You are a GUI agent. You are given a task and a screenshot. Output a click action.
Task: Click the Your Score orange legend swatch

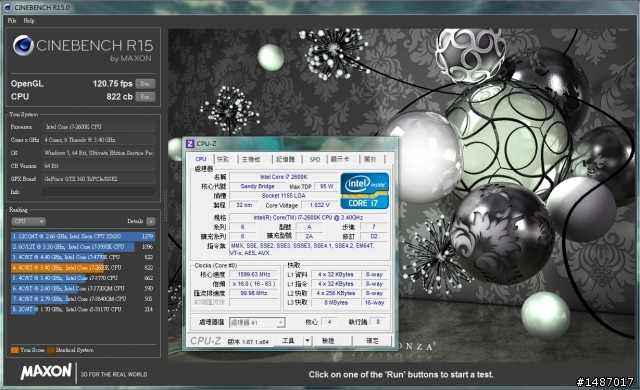(x=15, y=350)
